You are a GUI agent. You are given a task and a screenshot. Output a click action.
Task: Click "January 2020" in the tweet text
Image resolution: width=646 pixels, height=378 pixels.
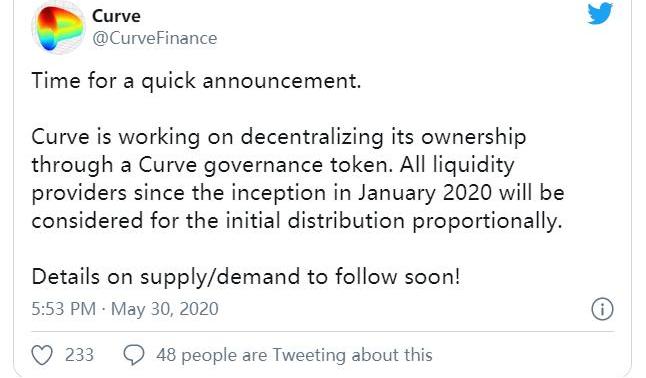click(425, 193)
